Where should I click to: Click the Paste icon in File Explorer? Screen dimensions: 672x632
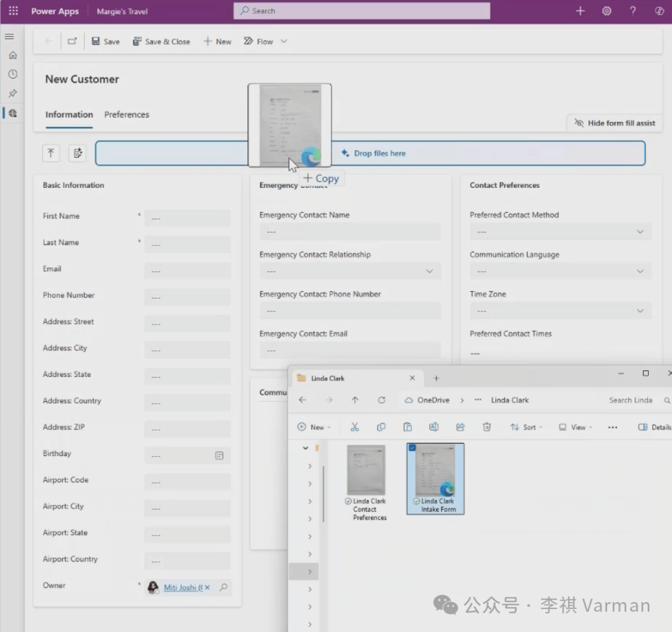[x=408, y=427]
